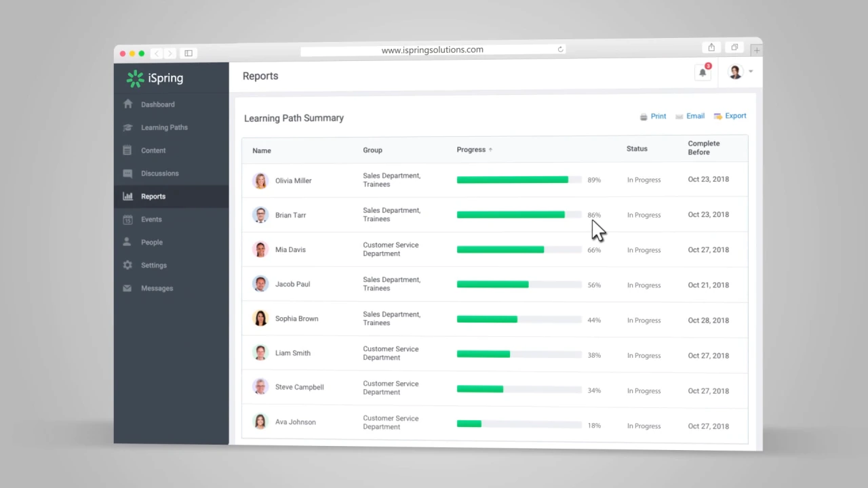Click the Group column header
Image resolution: width=868 pixels, height=488 pixels.
tap(372, 150)
